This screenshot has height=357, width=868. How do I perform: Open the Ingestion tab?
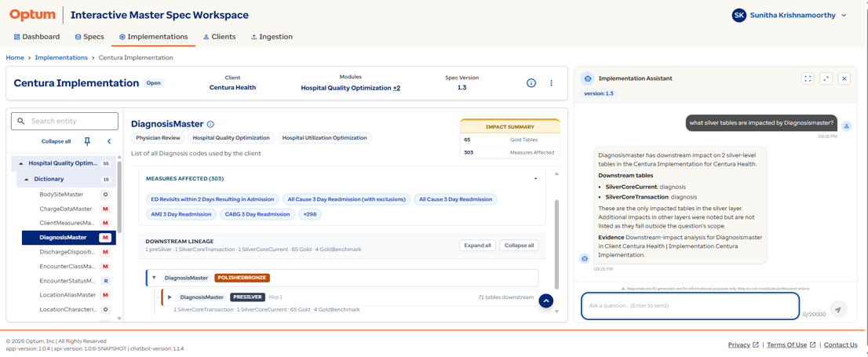click(x=272, y=37)
